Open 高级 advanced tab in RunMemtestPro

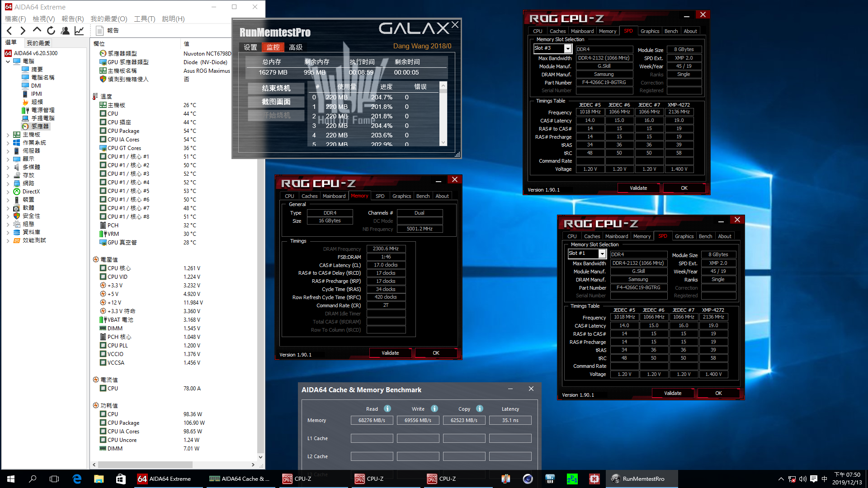point(296,47)
